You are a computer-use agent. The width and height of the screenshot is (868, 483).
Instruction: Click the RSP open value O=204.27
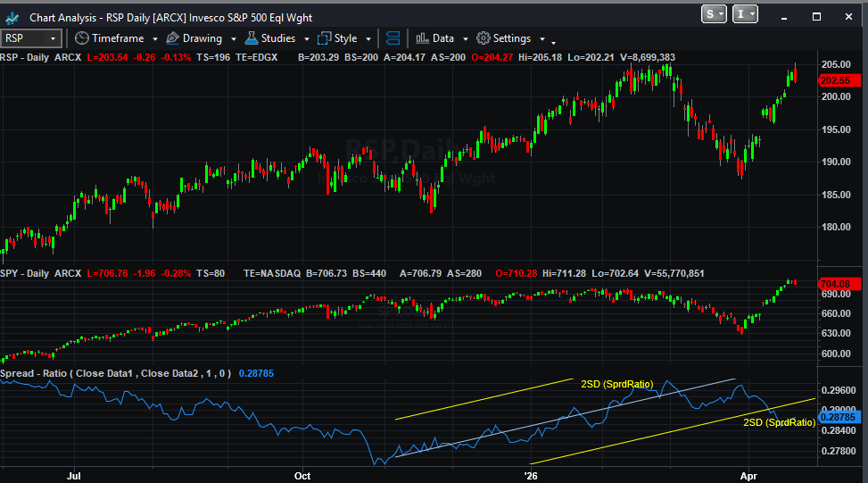pos(492,57)
